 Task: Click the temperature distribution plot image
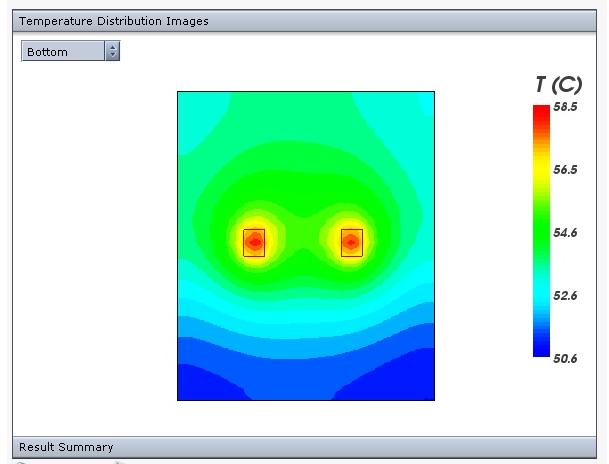(306, 246)
